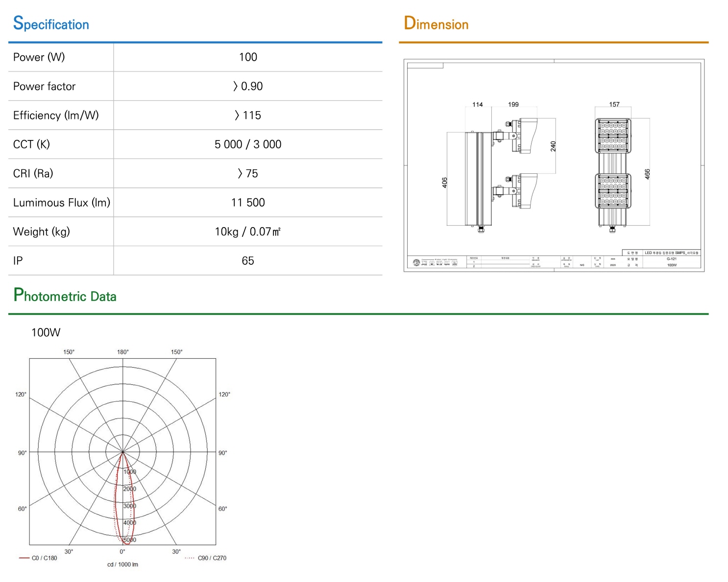This screenshot has width=728, height=582.
Task: Click the CRI (Ra) row label
Action: [x=33, y=174]
